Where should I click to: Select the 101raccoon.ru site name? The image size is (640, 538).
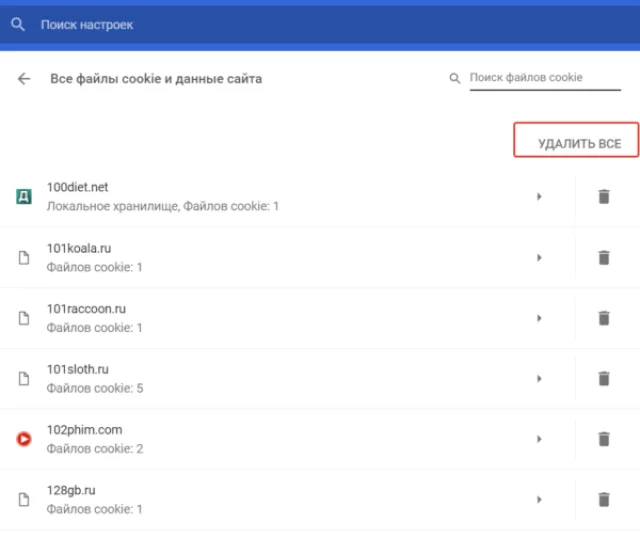click(x=86, y=309)
